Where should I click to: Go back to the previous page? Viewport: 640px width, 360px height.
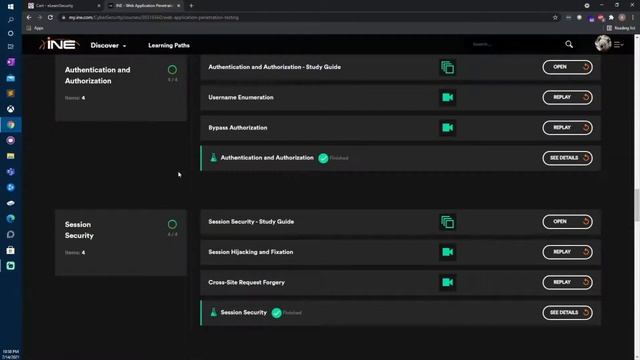(29, 18)
